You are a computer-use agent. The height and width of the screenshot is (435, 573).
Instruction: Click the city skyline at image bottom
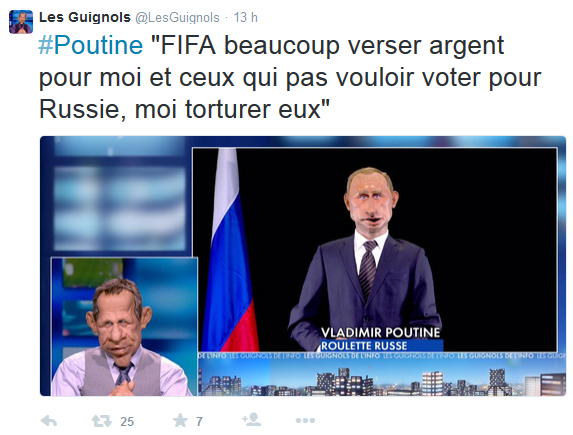[382, 380]
